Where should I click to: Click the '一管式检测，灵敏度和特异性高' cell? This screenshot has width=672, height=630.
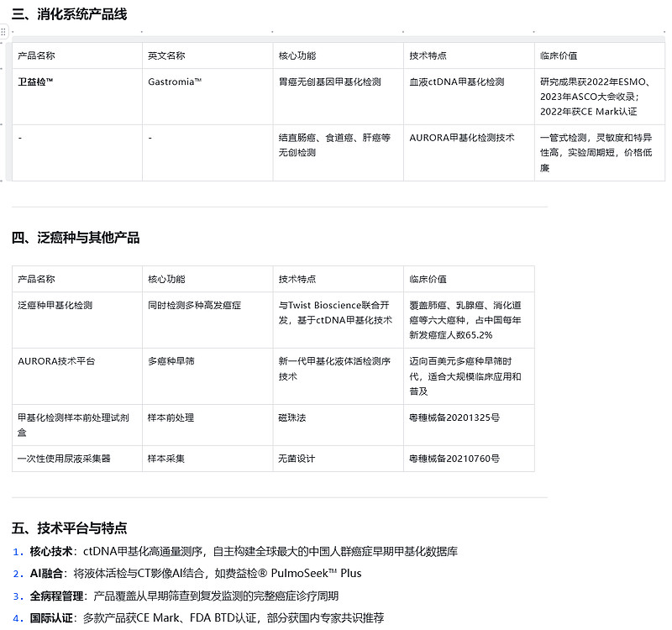click(x=600, y=153)
